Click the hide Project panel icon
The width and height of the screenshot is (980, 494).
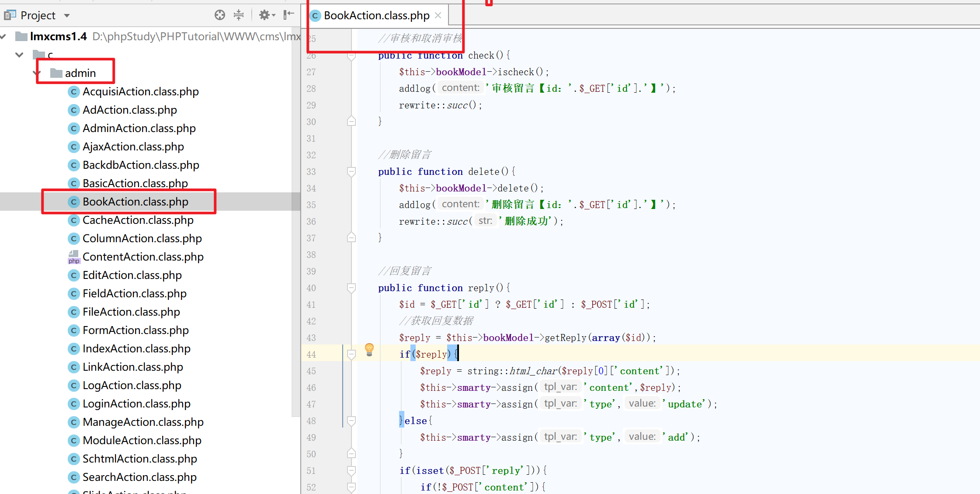[x=288, y=15]
